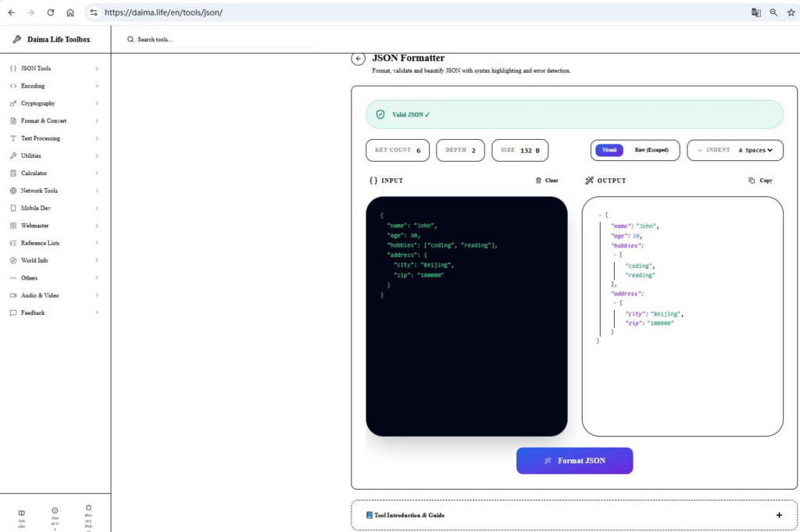Click the Daima Life Toolbox wrench logo

click(x=17, y=39)
